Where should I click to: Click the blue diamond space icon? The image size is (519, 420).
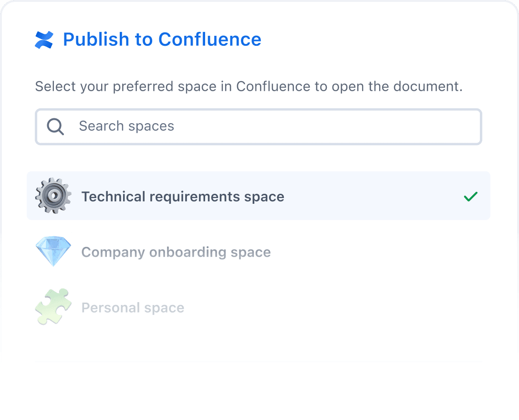click(x=53, y=251)
